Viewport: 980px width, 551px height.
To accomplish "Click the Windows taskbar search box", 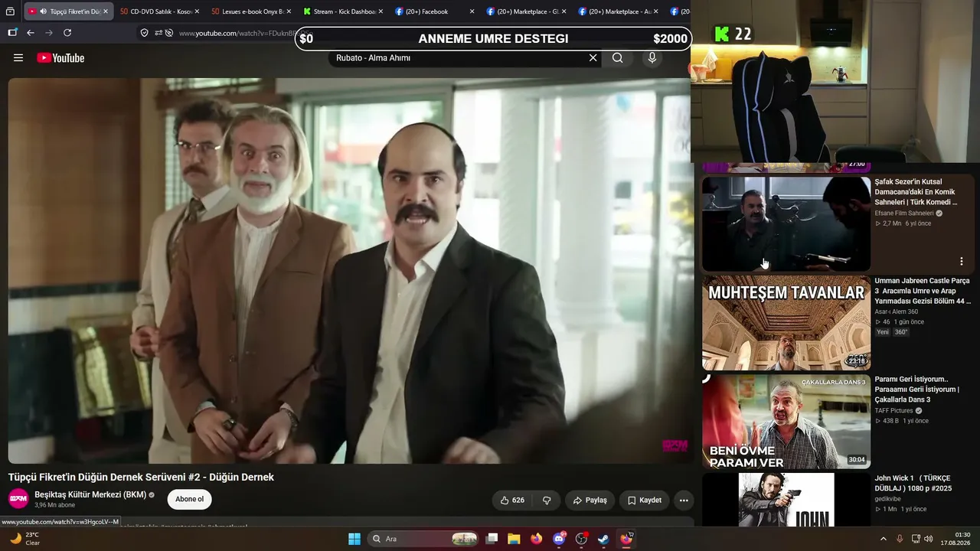I will [x=424, y=539].
